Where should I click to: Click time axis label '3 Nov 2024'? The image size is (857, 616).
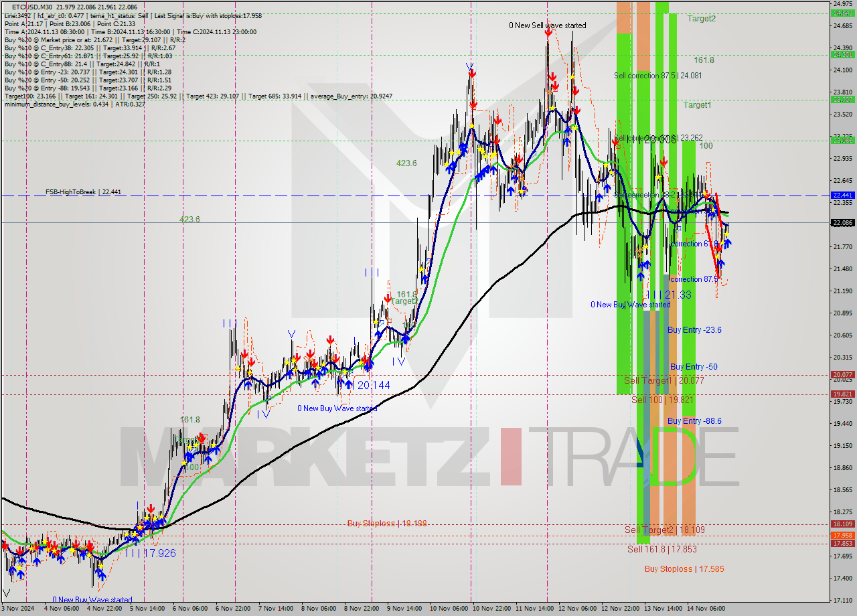pos(19,609)
